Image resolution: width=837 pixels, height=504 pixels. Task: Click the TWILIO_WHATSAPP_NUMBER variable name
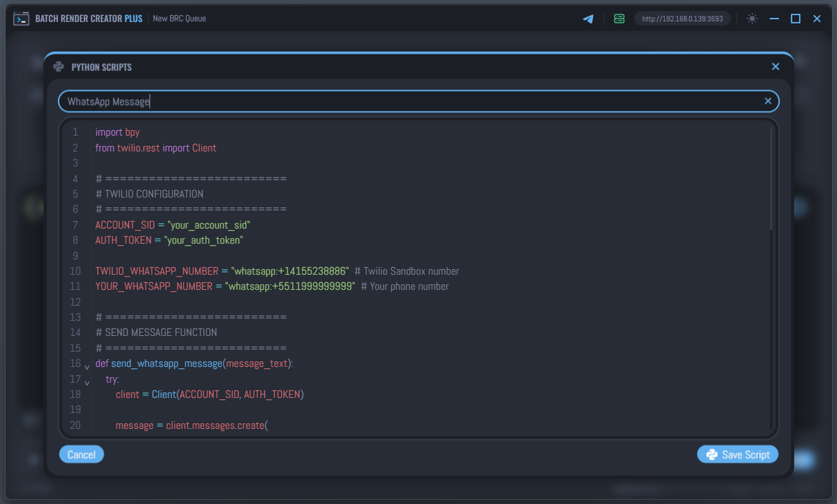coord(157,271)
